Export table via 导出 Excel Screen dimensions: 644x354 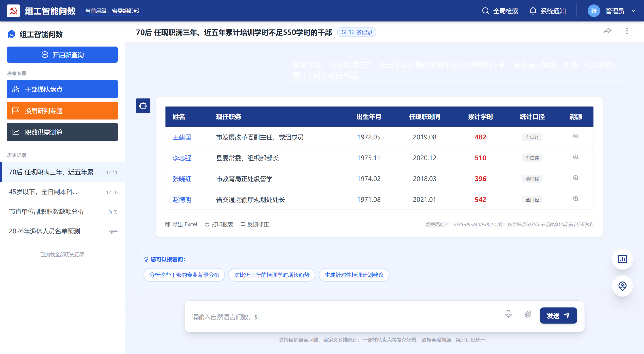point(181,224)
